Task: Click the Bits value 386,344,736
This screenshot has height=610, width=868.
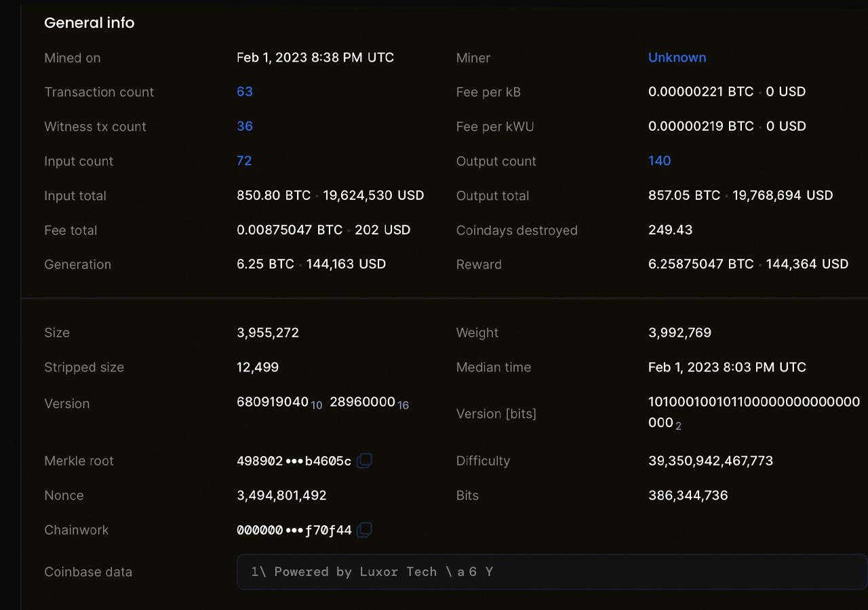Action: (x=688, y=495)
